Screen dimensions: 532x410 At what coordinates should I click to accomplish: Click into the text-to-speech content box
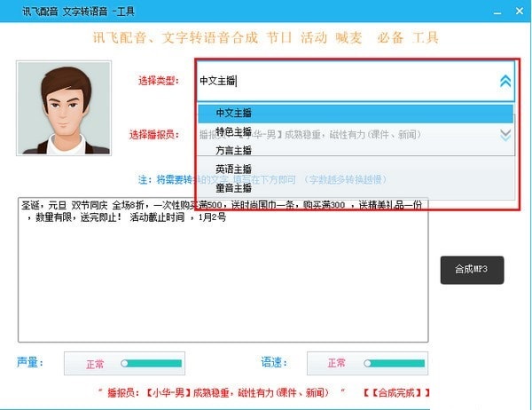tap(223, 270)
